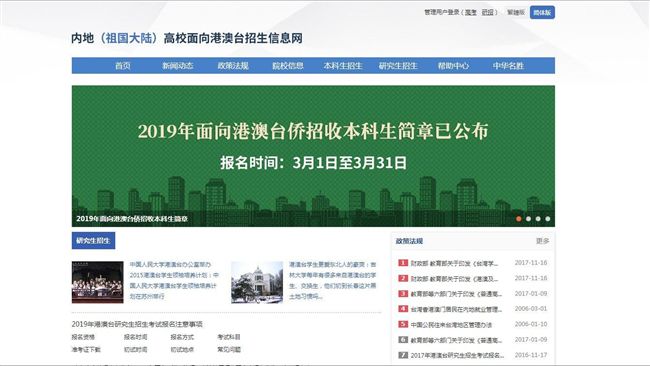The width and height of the screenshot is (650, 366).
Task: Open the 帮助中心 navigation item
Action: 453,65
